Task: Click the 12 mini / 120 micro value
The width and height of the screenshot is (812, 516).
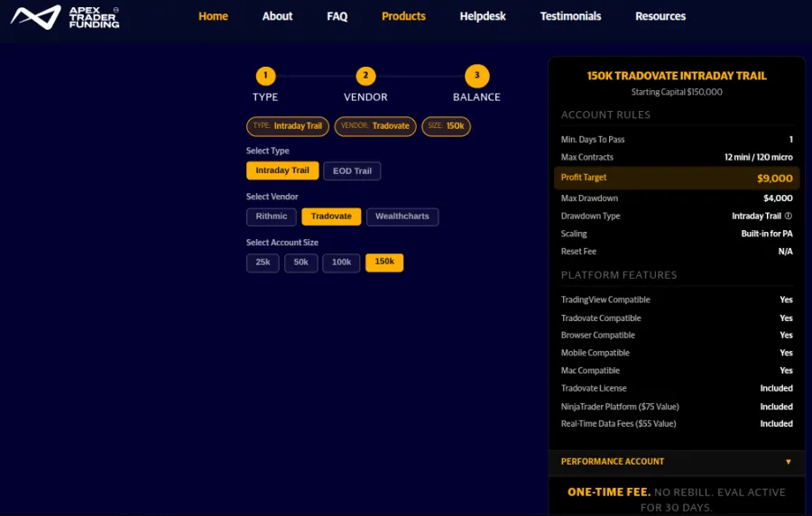Action: (758, 157)
